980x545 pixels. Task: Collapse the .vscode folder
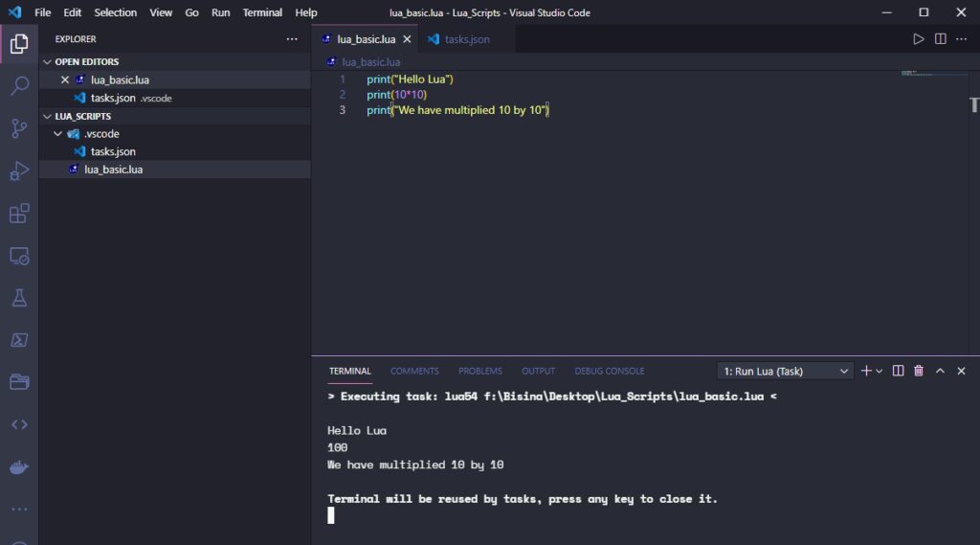(x=58, y=134)
